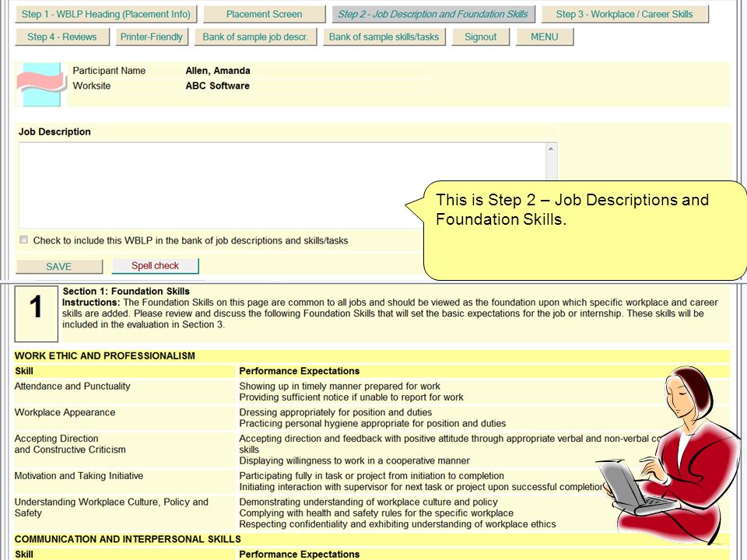Go to the Placement Screen tab

tap(265, 14)
